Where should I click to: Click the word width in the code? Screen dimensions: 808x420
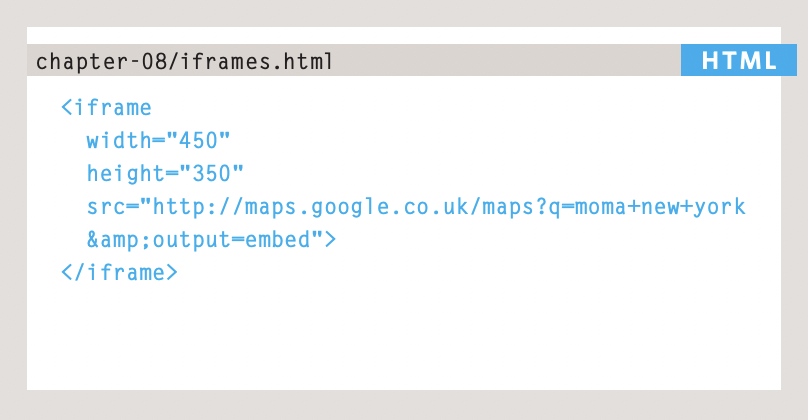(119, 140)
